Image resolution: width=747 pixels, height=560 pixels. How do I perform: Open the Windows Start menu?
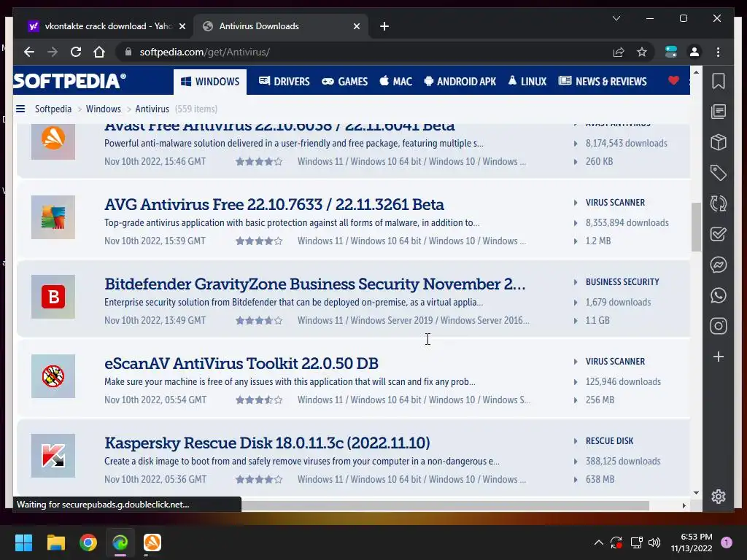coord(23,542)
